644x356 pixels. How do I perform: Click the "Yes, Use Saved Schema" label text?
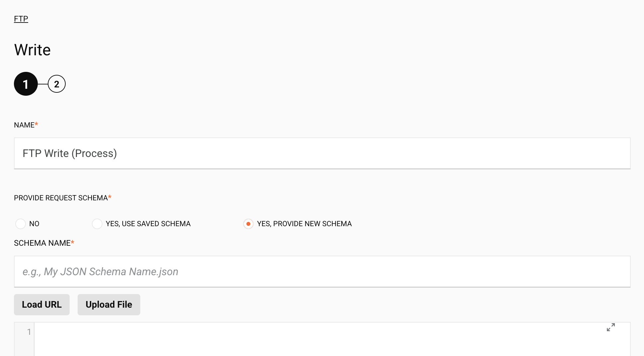(x=148, y=224)
